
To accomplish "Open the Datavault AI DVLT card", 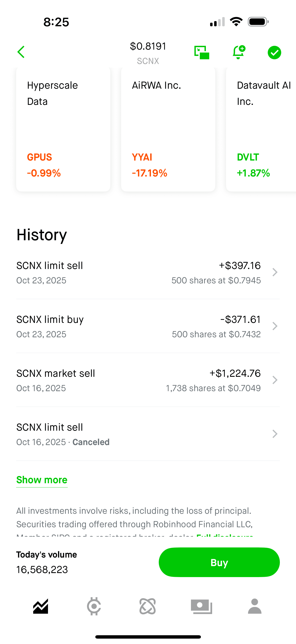I will coord(261,129).
